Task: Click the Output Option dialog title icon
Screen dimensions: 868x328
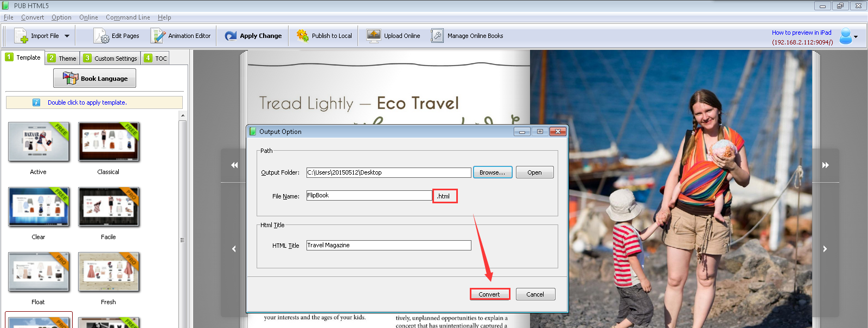Action: [252, 131]
